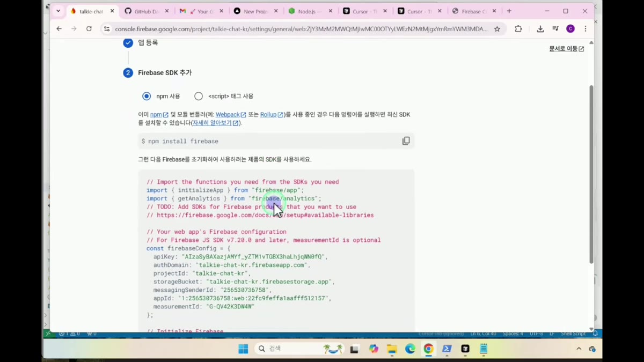Copy the npm install firebase command
The image size is (644, 362).
click(406, 141)
